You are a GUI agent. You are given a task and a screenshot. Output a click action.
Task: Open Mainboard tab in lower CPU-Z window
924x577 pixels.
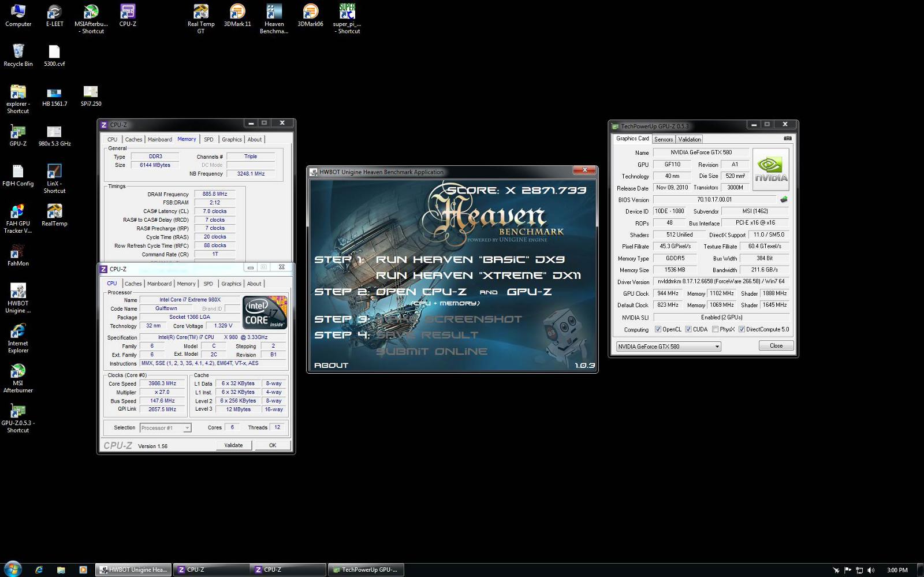click(159, 284)
